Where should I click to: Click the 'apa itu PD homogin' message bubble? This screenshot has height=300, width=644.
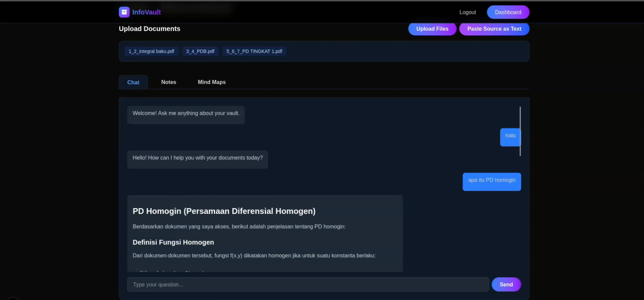(x=492, y=182)
